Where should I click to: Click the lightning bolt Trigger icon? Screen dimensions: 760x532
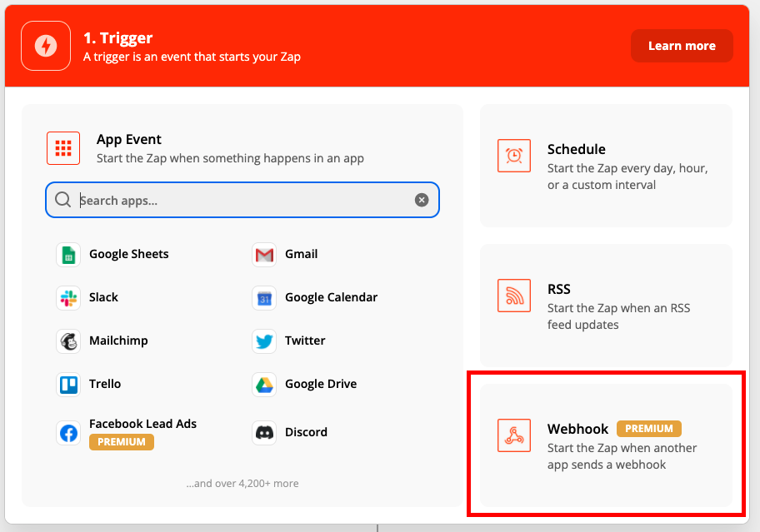click(46, 46)
